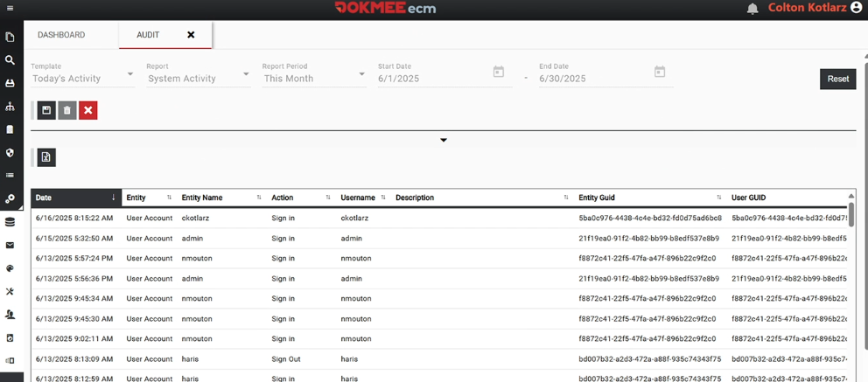Close the Audit tab
The image size is (868, 382).
191,35
